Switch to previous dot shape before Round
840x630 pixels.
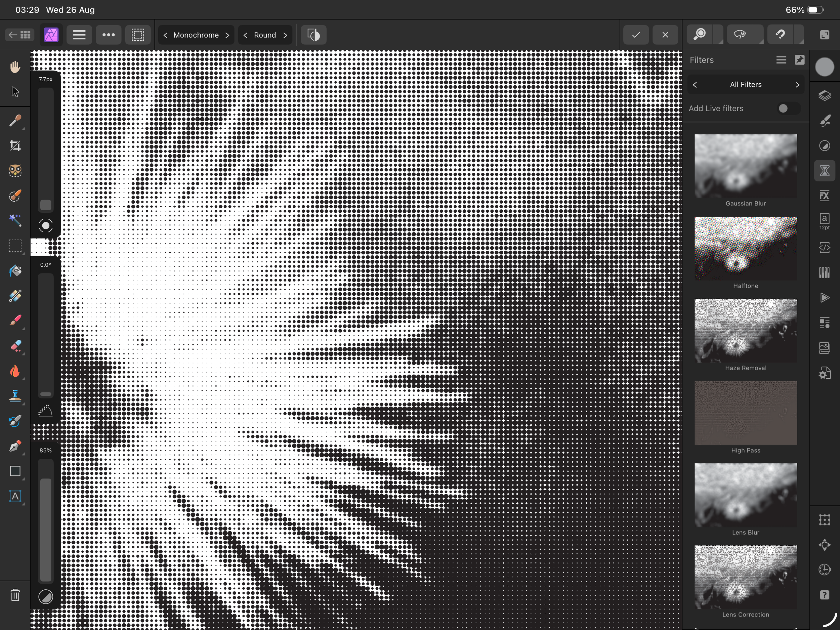tap(245, 35)
